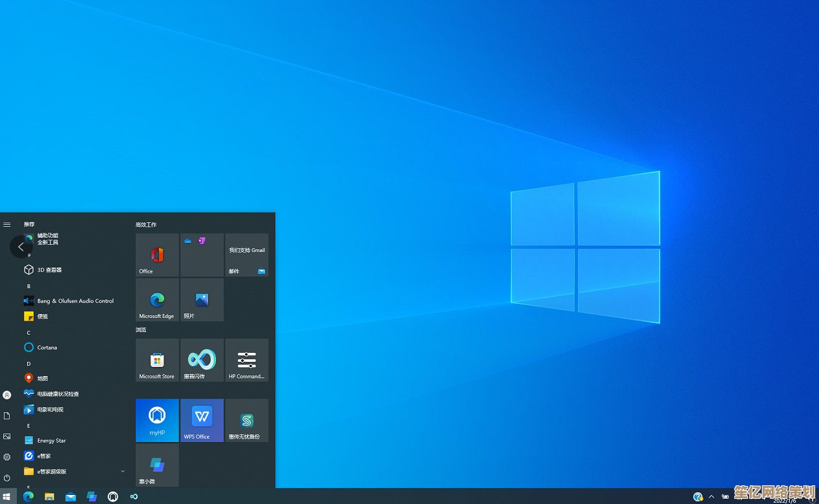This screenshot has height=504, width=819.
Task: Open File Explorer from the taskbar
Action: coord(49,496)
